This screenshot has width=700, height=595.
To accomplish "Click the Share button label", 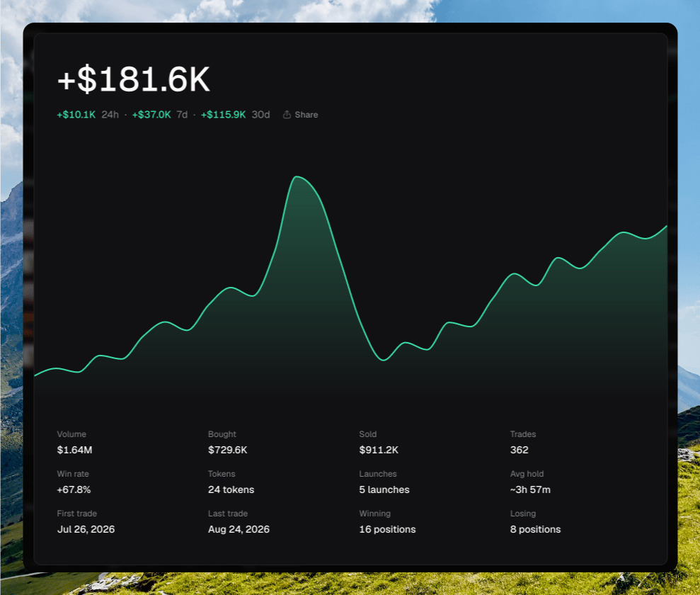I will click(x=306, y=115).
